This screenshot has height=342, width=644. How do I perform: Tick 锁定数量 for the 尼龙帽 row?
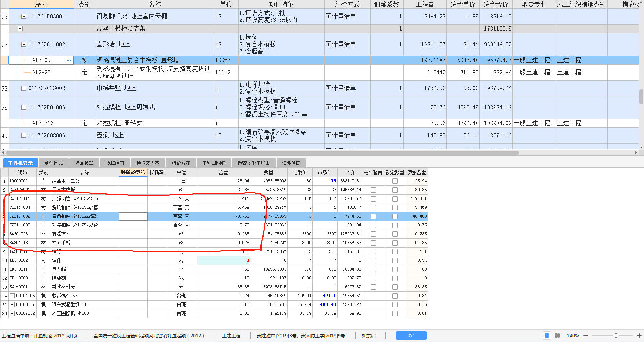click(395, 269)
